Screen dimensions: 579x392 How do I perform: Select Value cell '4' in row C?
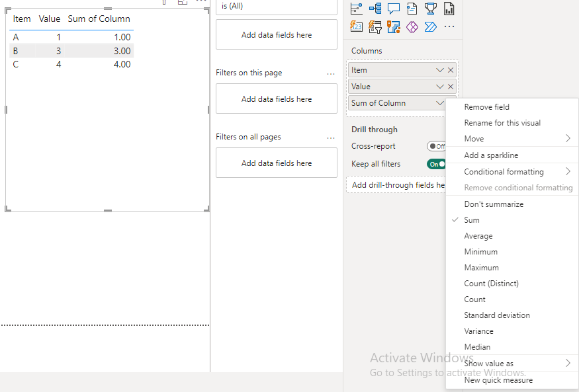58,64
